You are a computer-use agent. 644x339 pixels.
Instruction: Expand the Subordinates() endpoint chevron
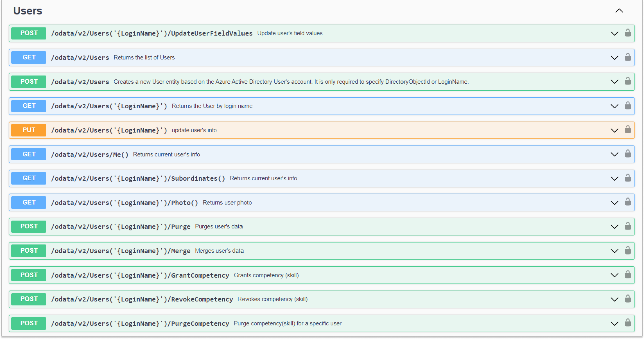(614, 178)
